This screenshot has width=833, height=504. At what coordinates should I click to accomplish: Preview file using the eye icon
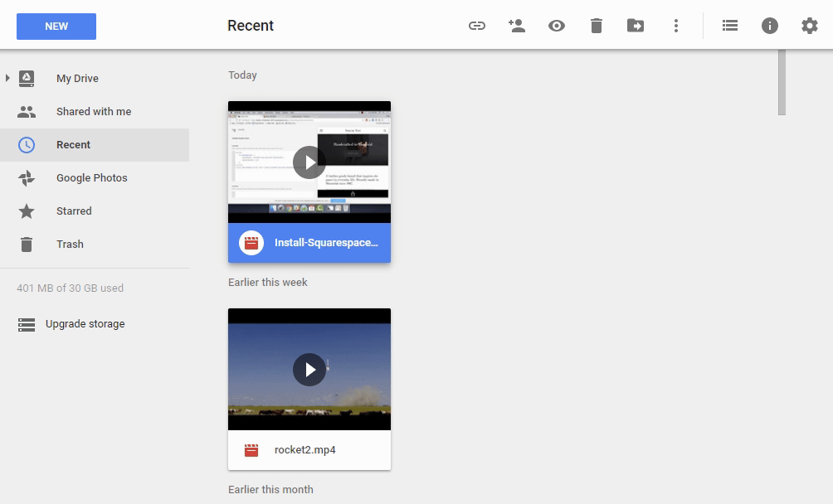[556, 26]
